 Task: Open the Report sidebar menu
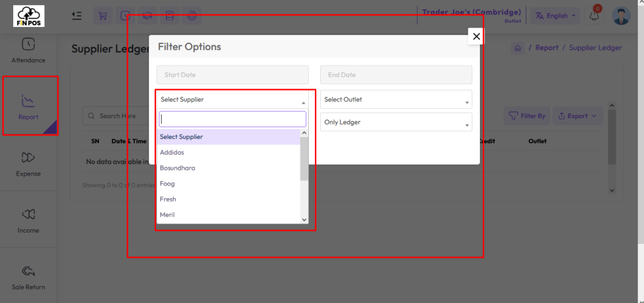[x=28, y=107]
